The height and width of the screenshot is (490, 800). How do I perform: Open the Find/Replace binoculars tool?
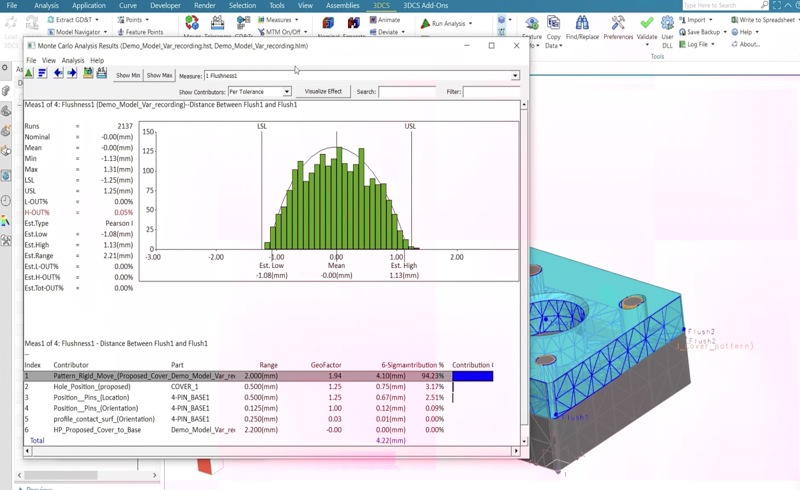pyautogui.click(x=582, y=27)
